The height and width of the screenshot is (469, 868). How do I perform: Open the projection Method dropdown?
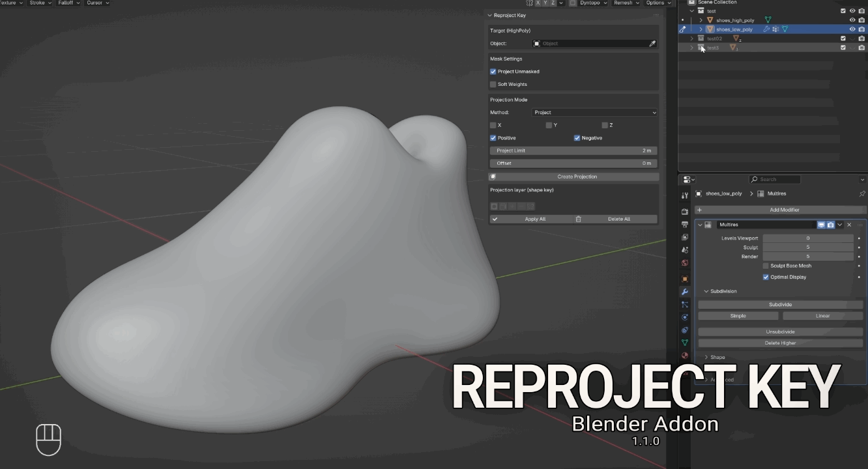tap(594, 113)
